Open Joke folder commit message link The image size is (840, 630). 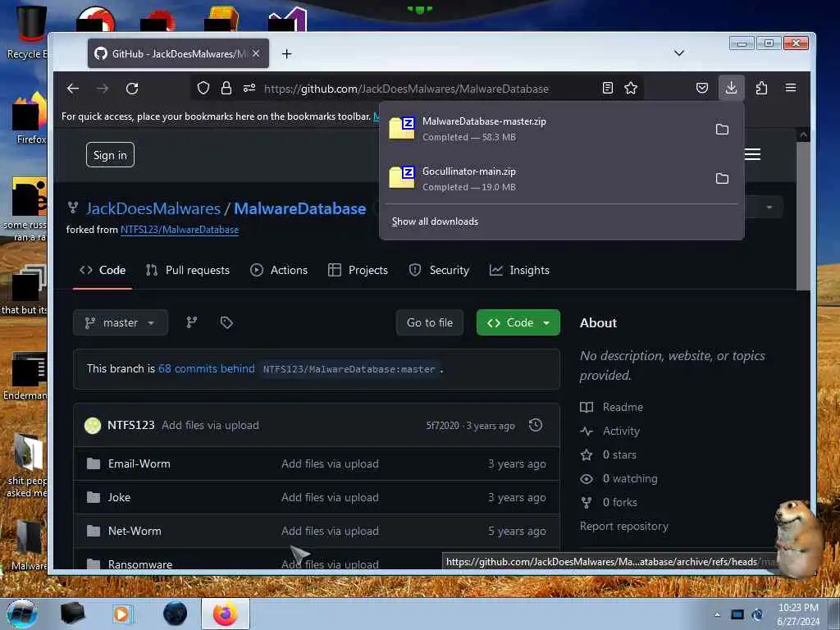click(x=330, y=497)
